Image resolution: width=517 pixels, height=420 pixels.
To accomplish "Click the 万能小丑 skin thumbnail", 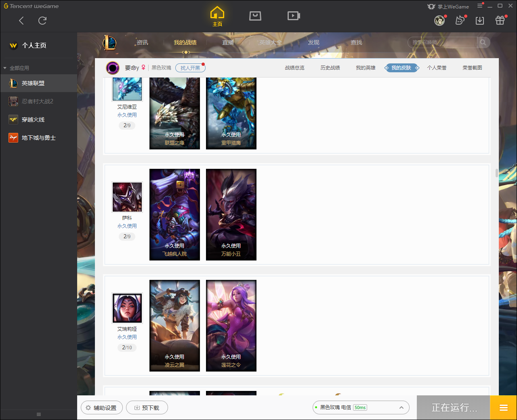I will pos(231,214).
